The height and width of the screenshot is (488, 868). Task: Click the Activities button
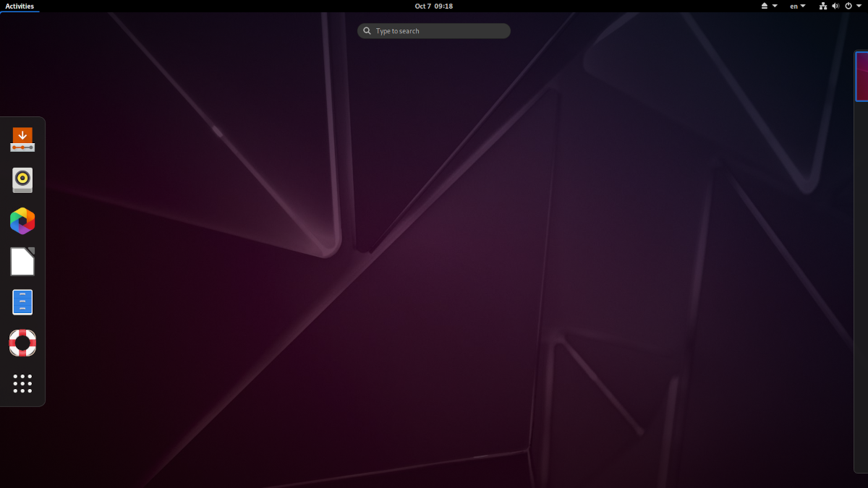tap(20, 6)
